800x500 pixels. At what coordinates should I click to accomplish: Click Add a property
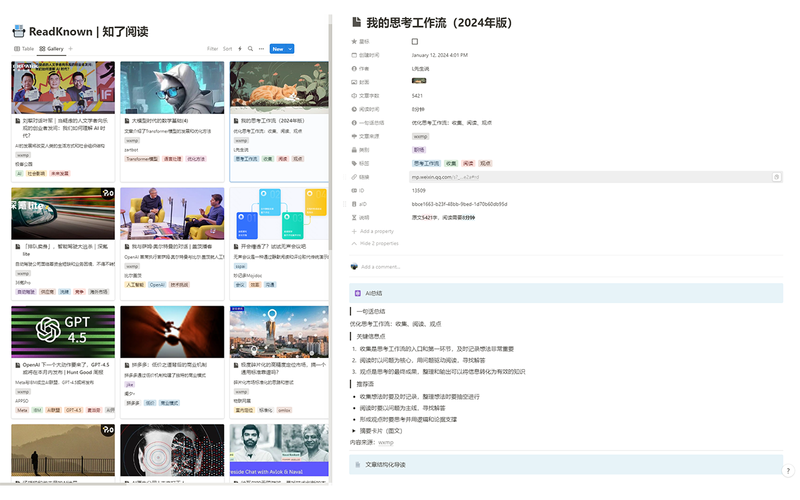click(x=373, y=231)
